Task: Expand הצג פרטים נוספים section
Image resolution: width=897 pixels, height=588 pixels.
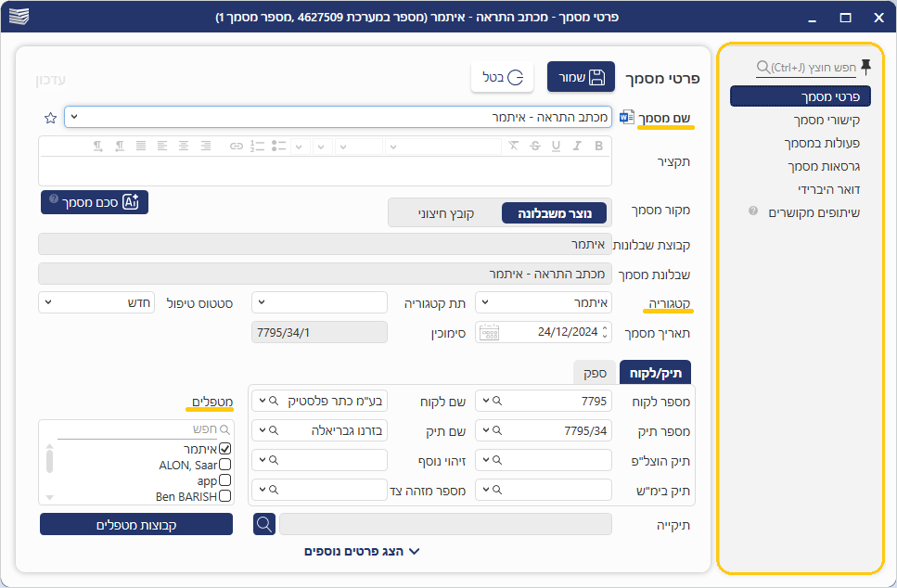Action: 362,551
